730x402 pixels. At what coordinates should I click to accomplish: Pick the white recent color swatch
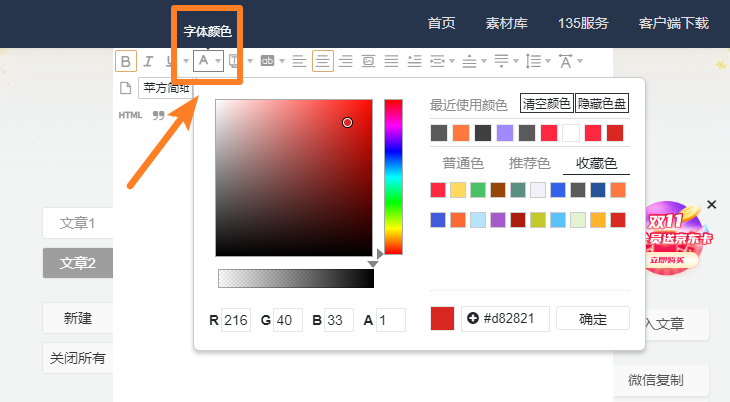coord(571,133)
